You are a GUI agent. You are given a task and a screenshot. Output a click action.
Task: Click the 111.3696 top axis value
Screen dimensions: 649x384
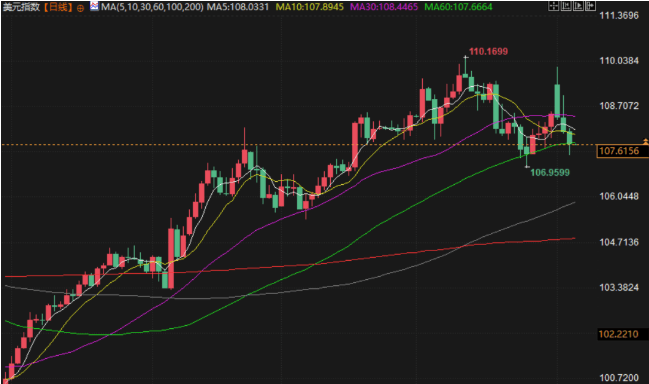[619, 16]
